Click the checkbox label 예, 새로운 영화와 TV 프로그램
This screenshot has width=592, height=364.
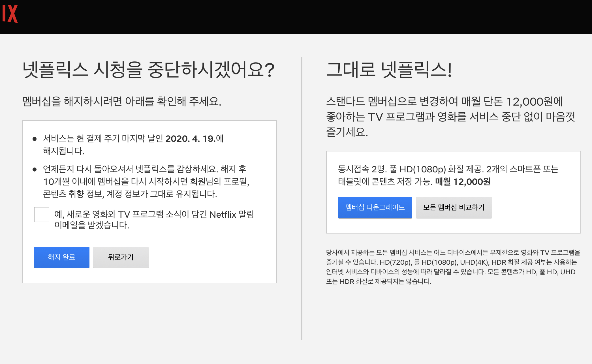154,220
